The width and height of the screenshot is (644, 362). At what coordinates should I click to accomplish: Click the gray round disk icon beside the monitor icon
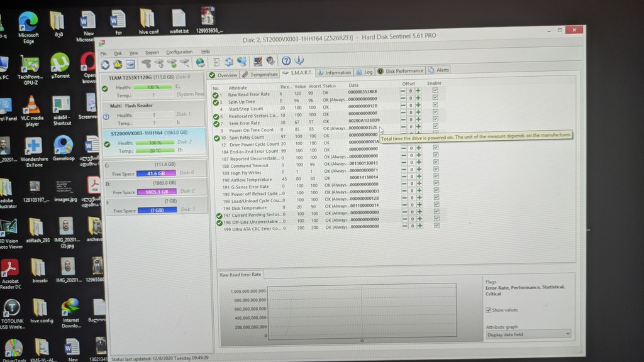[270, 61]
